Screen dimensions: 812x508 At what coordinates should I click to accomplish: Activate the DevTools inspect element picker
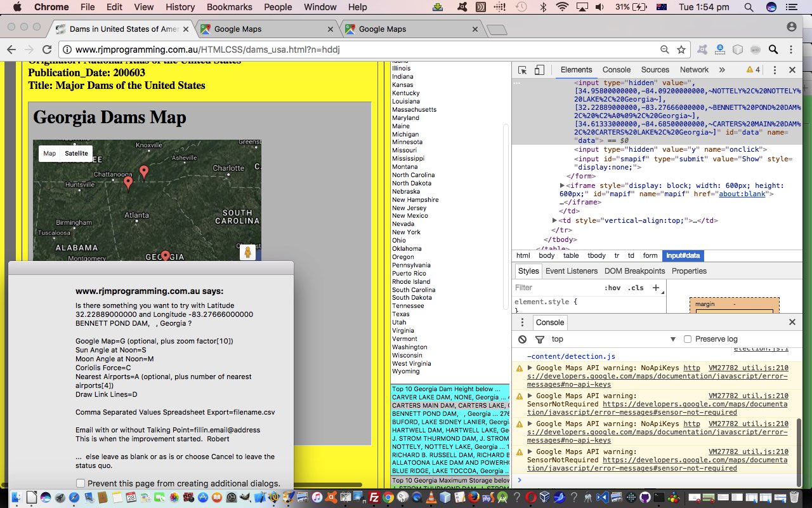(522, 70)
